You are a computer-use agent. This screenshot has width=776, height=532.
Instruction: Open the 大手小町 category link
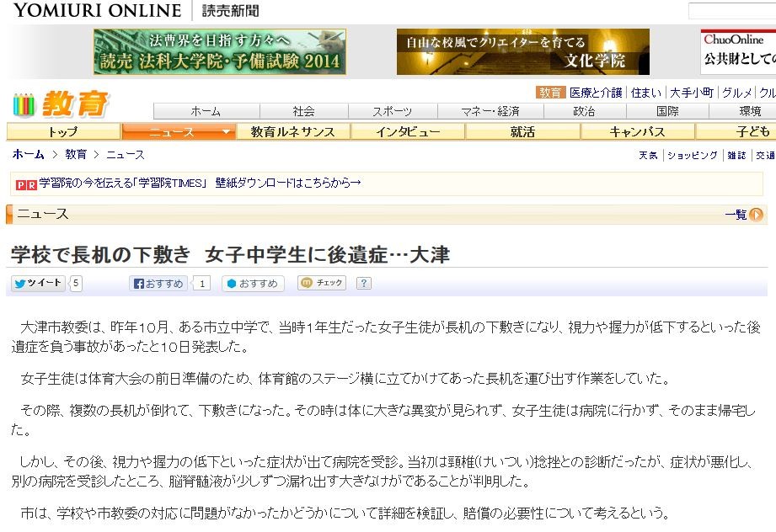coord(692,93)
